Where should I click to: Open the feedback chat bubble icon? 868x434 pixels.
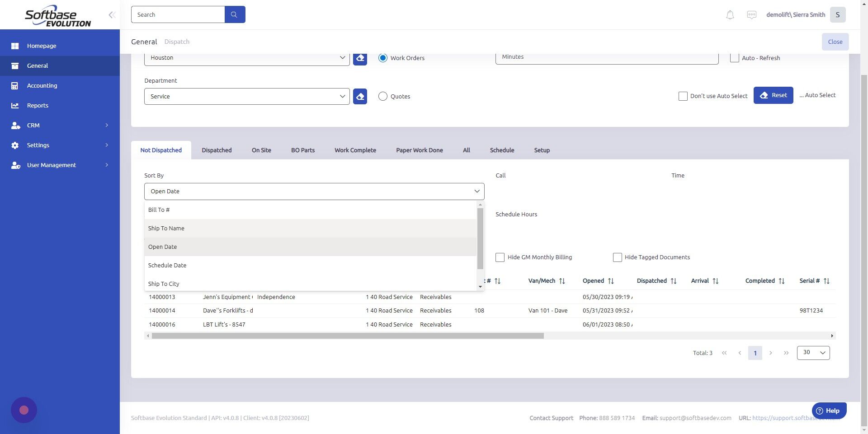[751, 14]
